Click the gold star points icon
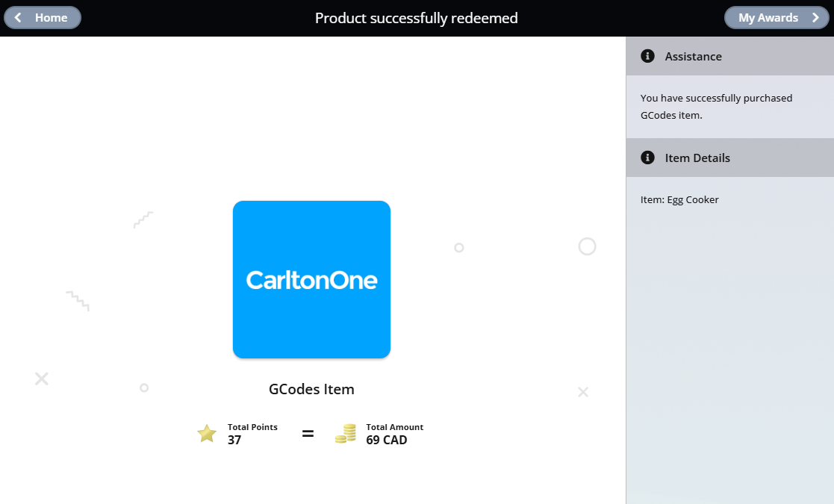 point(207,433)
